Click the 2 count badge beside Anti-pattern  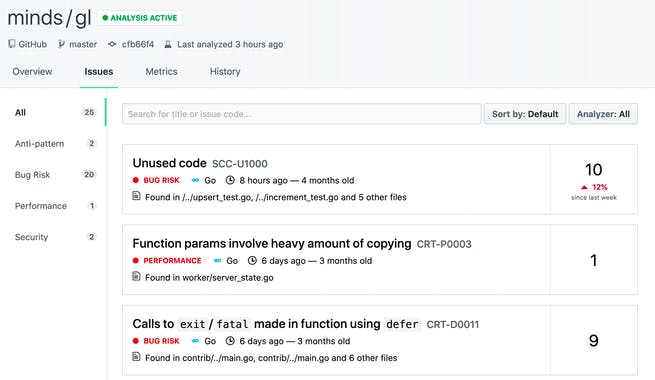tap(91, 144)
